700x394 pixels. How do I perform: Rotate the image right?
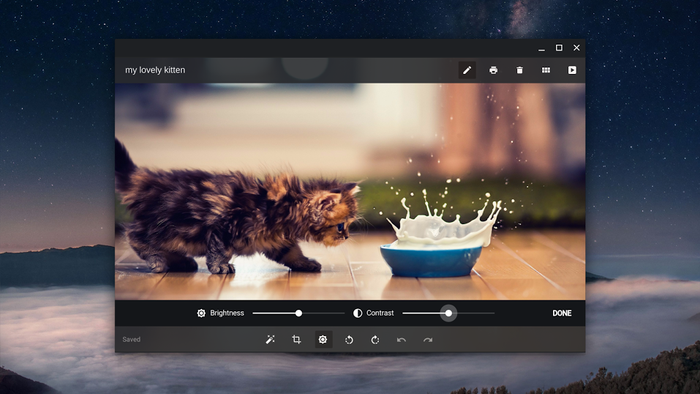pyautogui.click(x=375, y=340)
